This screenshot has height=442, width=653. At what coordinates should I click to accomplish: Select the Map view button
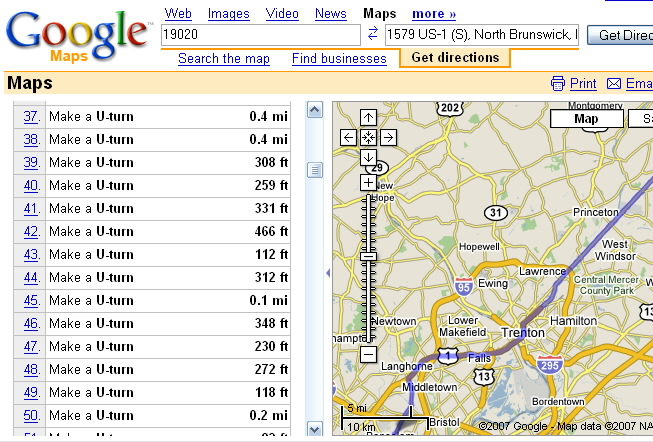[x=586, y=119]
